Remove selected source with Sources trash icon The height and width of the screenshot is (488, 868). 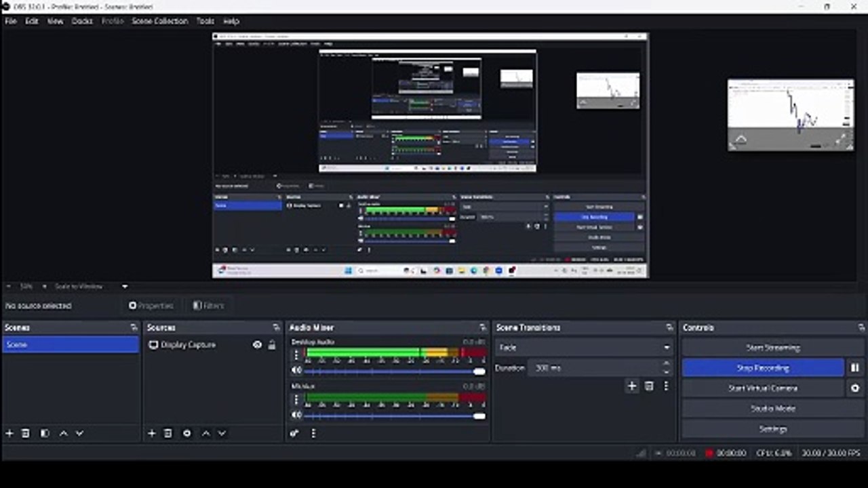[168, 433]
